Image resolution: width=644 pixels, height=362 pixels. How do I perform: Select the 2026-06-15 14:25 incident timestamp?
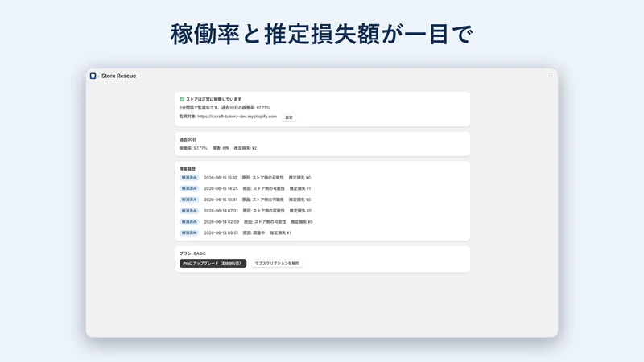(221, 189)
